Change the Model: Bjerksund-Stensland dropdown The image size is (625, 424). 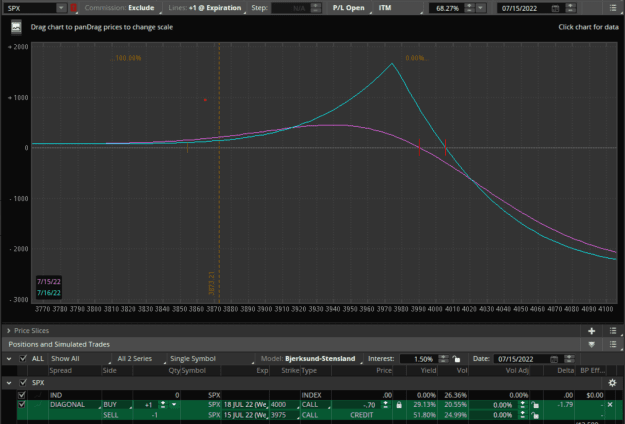(x=311, y=359)
